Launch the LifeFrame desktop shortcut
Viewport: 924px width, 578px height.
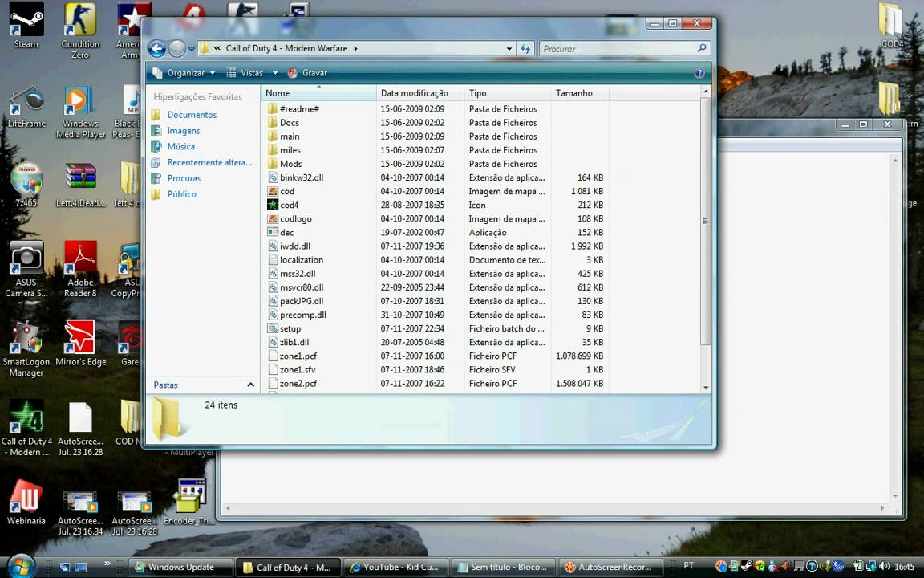point(26,106)
